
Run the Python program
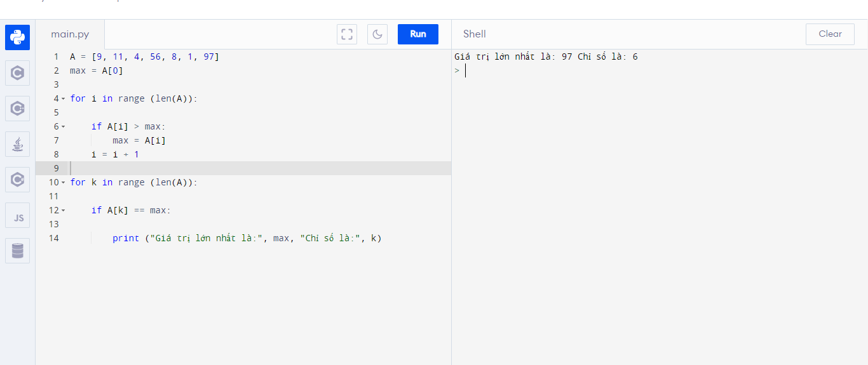coord(417,34)
